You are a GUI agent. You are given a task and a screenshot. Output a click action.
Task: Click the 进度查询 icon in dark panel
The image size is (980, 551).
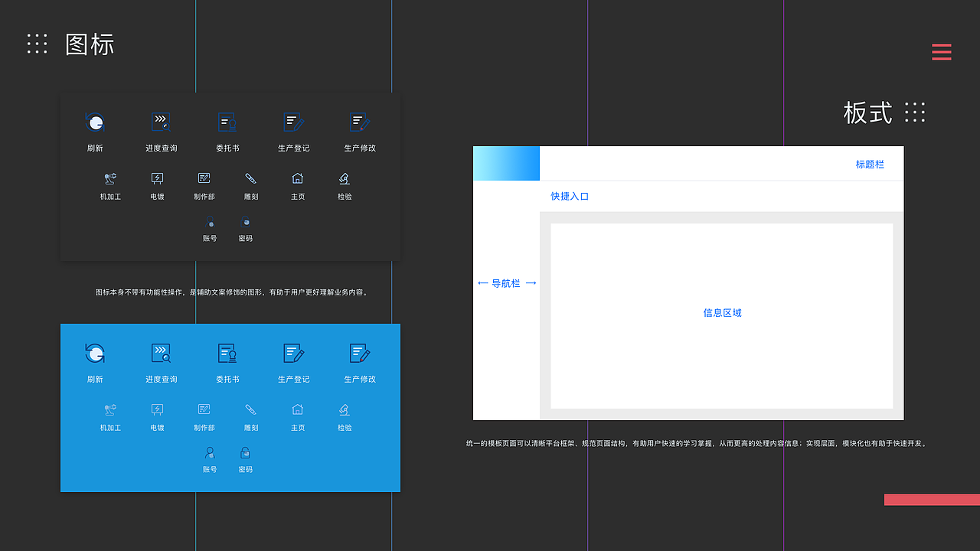tap(161, 122)
